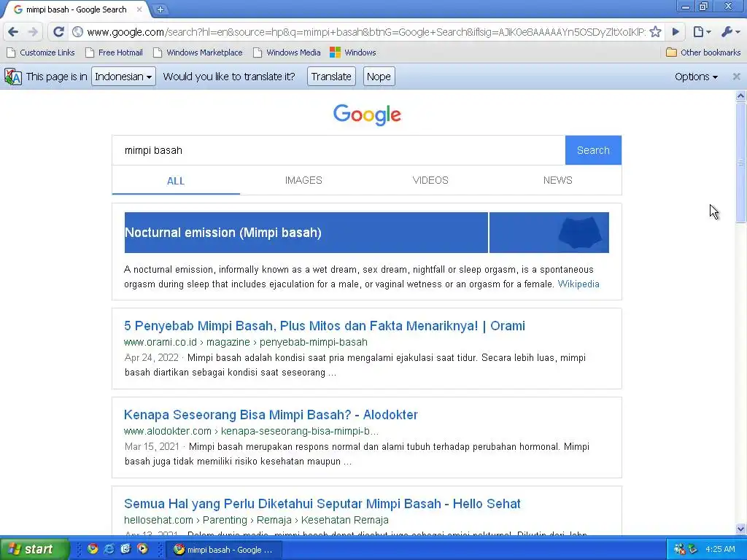The width and height of the screenshot is (747, 560).
Task: Open the Windows start menu
Action: point(34,550)
